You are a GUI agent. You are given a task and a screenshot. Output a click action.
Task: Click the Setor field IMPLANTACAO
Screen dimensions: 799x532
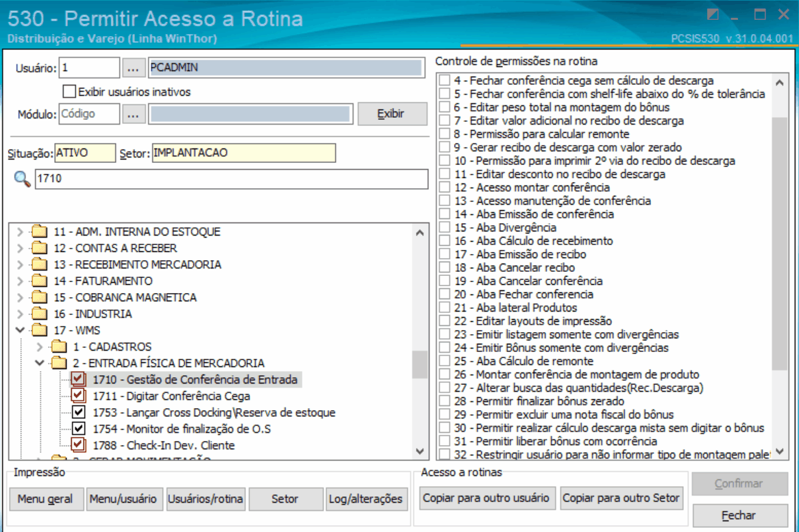pyautogui.click(x=243, y=153)
